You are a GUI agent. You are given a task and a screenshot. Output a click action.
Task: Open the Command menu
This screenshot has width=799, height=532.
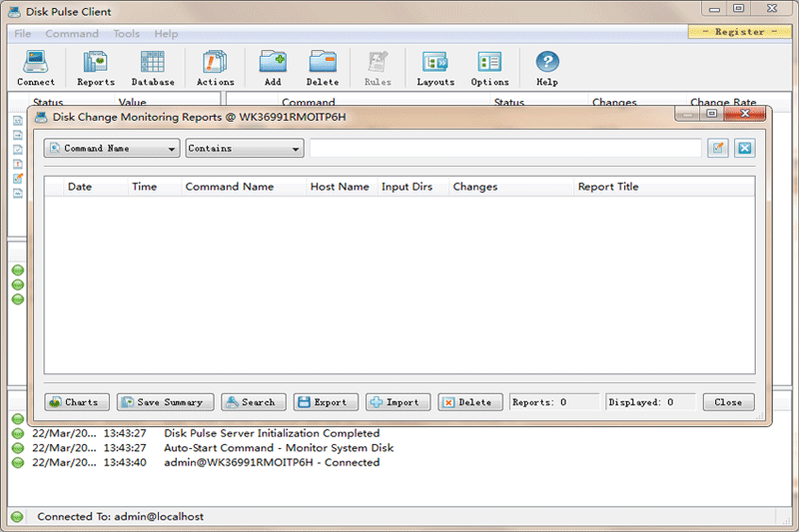[72, 34]
